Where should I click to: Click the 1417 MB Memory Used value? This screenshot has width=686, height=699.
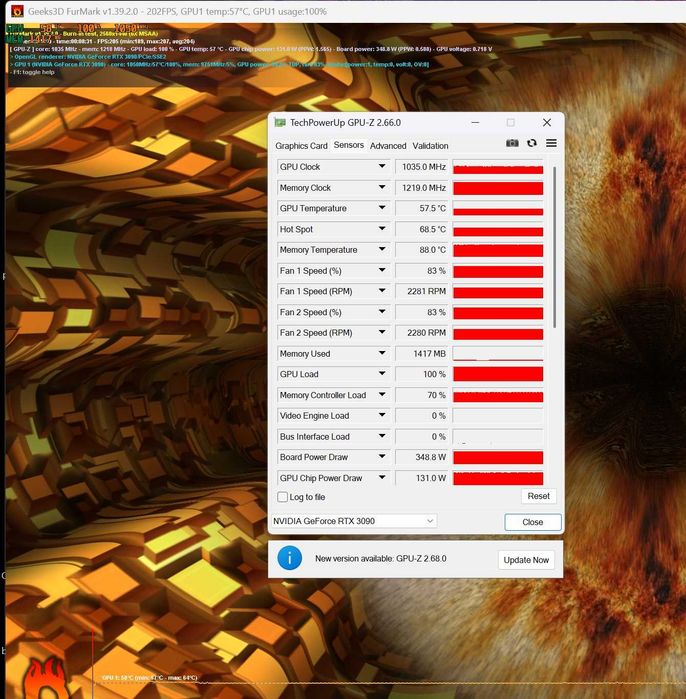pyautogui.click(x=421, y=354)
